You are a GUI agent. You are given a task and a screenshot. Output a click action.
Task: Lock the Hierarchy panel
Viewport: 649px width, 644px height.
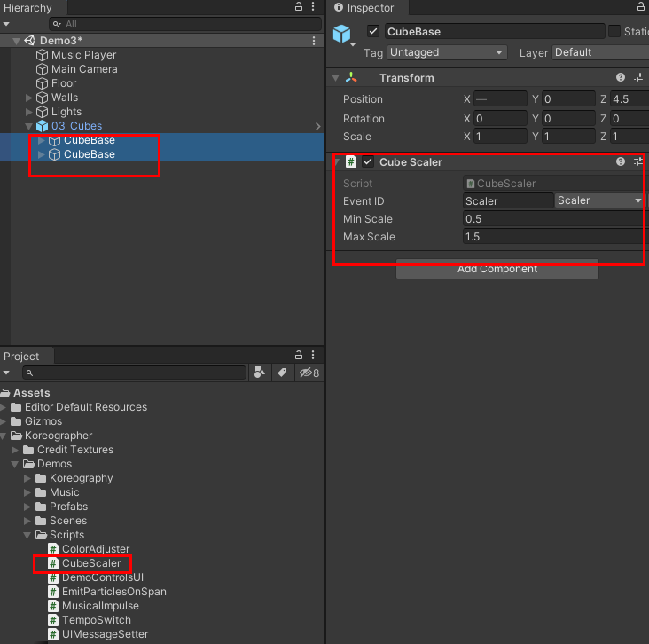(299, 6)
